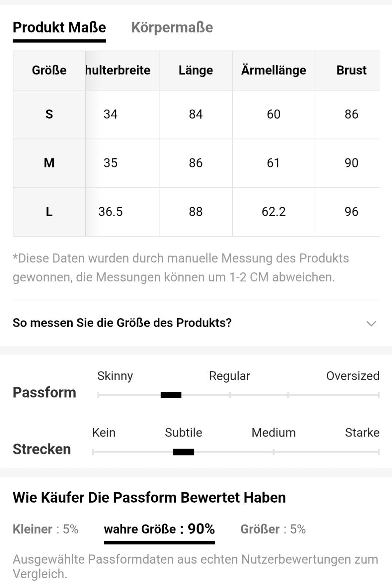Select the 'Größer : 5%' fit rating

coord(273,529)
